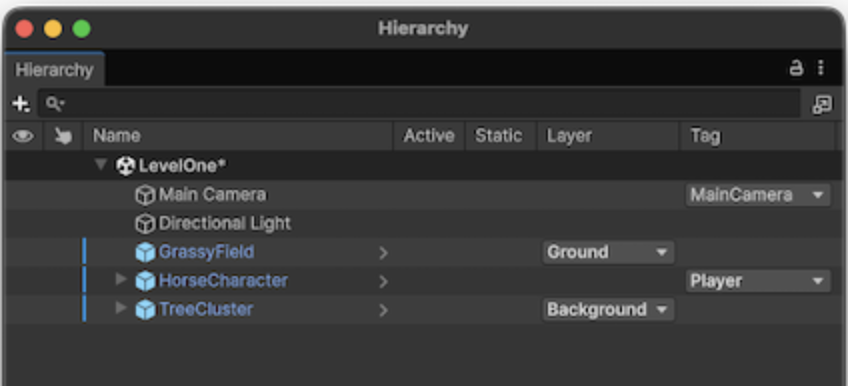Click the Static column header
The image size is (848, 386).
[x=499, y=136]
